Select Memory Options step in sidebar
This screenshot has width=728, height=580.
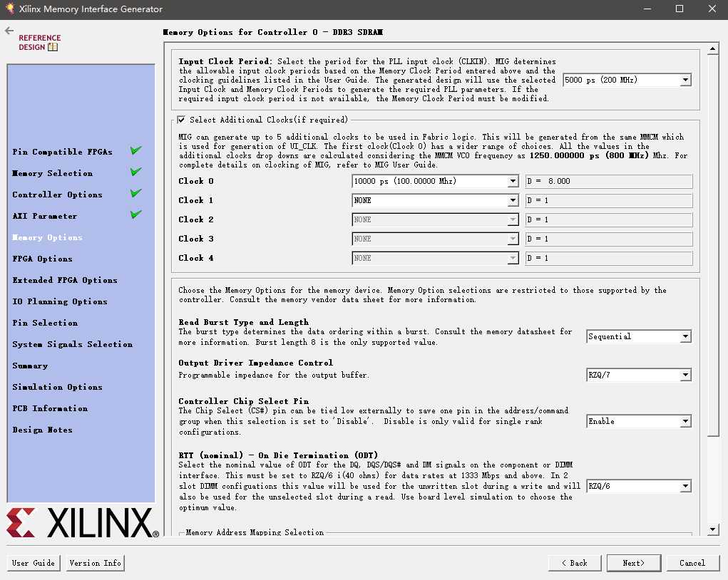point(47,237)
